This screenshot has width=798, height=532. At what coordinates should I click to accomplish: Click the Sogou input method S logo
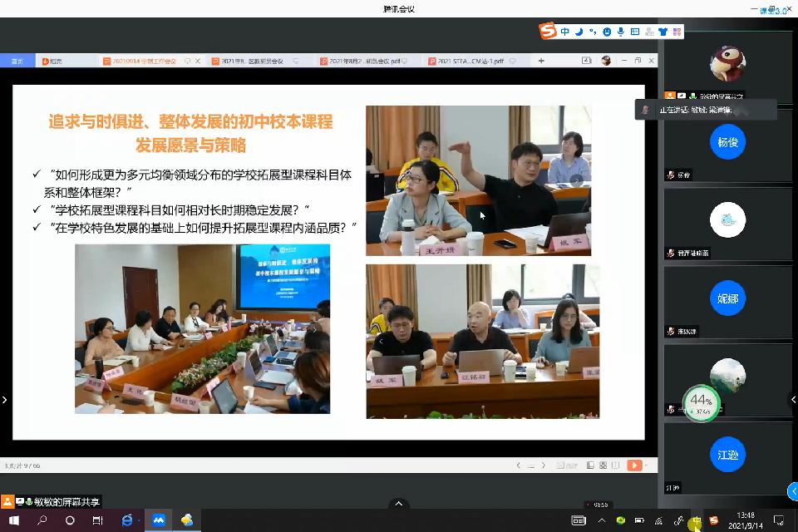click(547, 32)
